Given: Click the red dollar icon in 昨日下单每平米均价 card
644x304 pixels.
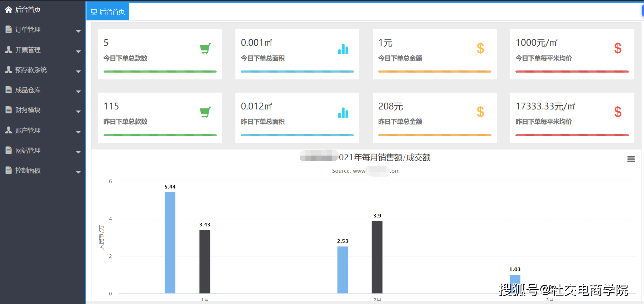Looking at the screenshot, I should (618, 112).
